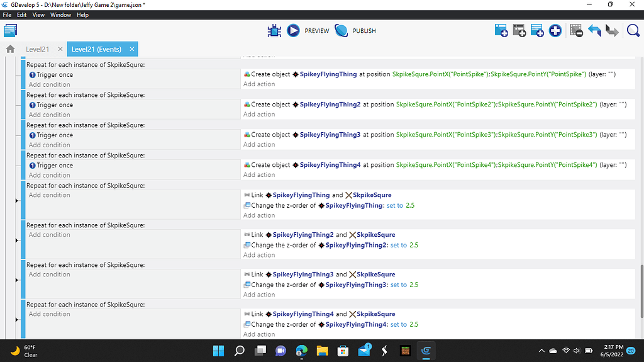
Task: Expand sub-events of SpikeyFlyingThing link event
Action: tap(17, 201)
